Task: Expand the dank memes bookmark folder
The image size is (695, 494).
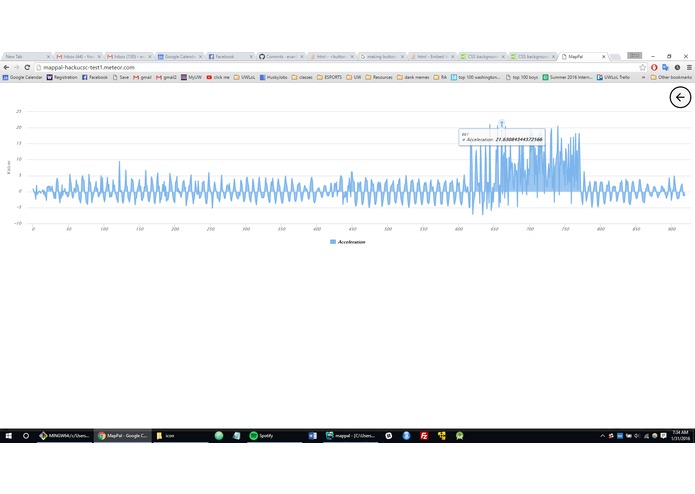Action: [x=413, y=77]
